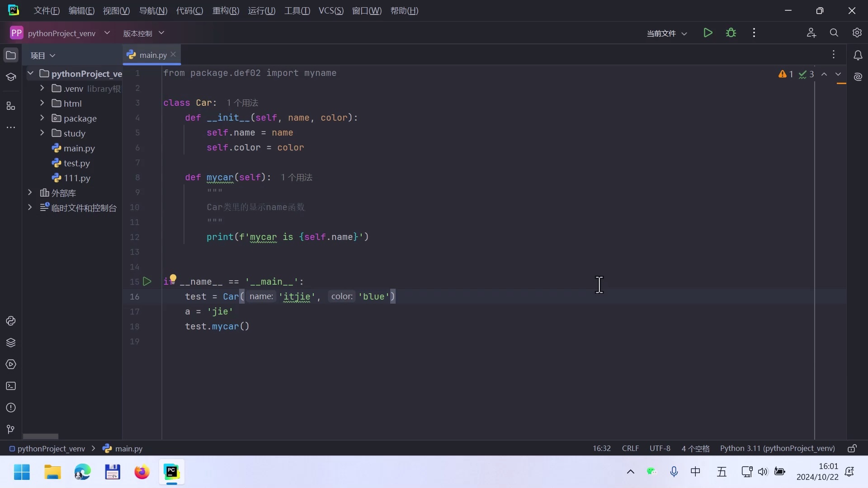Run the current file with green play button
The height and width of the screenshot is (488, 868).
pyautogui.click(x=708, y=33)
